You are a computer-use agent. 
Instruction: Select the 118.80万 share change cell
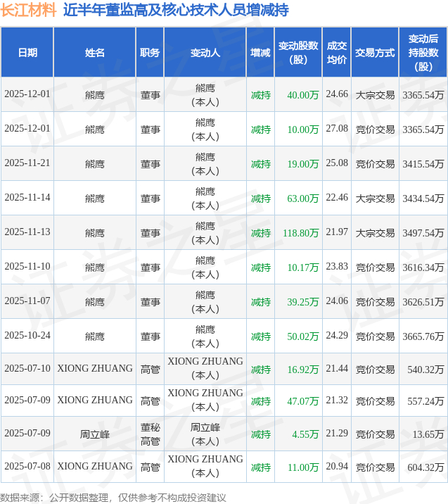tap(298, 233)
